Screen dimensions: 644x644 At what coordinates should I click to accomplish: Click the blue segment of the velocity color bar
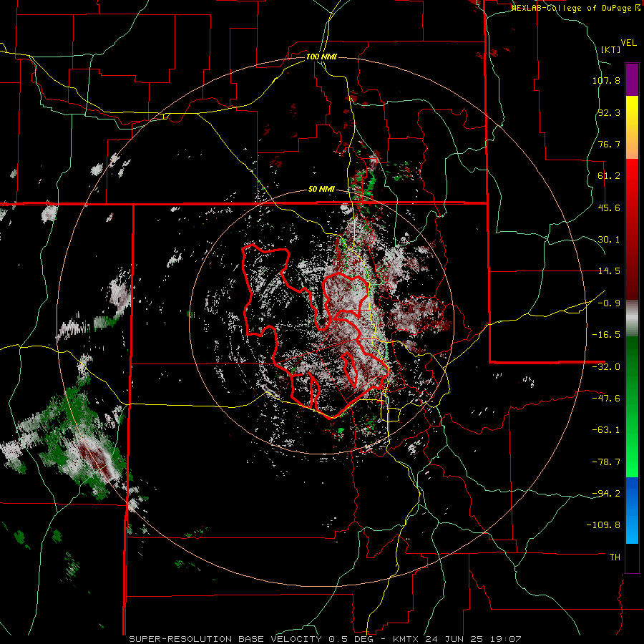pyautogui.click(x=632, y=510)
